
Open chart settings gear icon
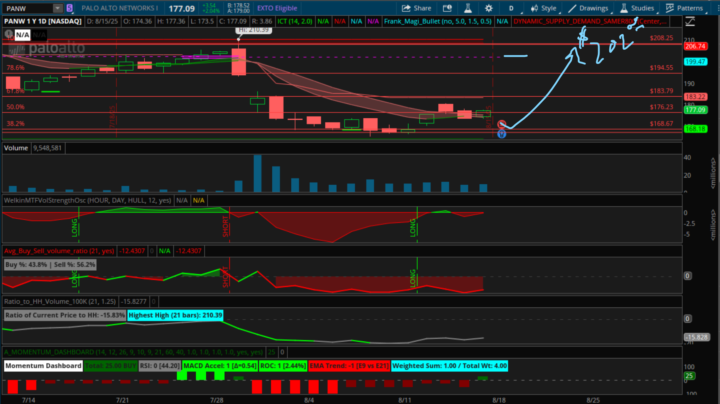click(489, 8)
